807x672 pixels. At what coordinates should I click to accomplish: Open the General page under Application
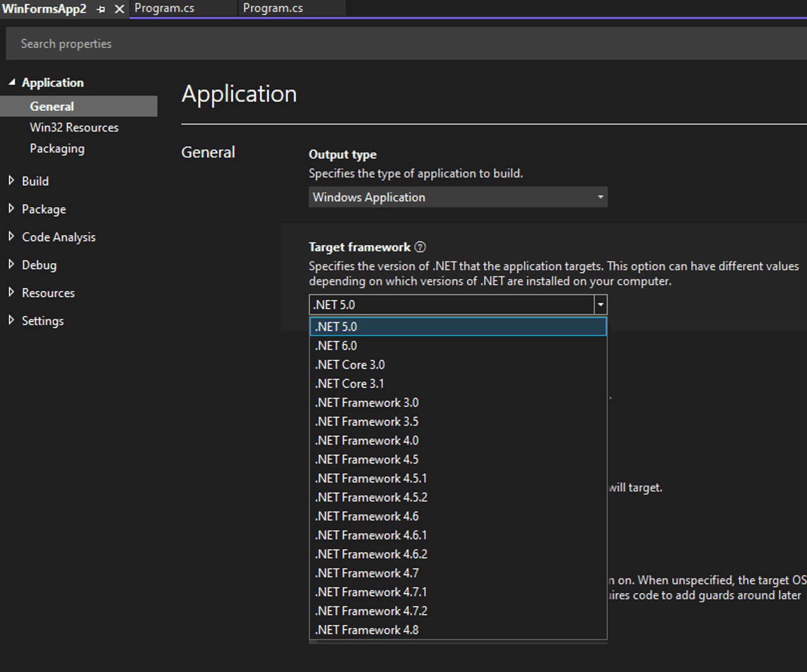(x=52, y=106)
